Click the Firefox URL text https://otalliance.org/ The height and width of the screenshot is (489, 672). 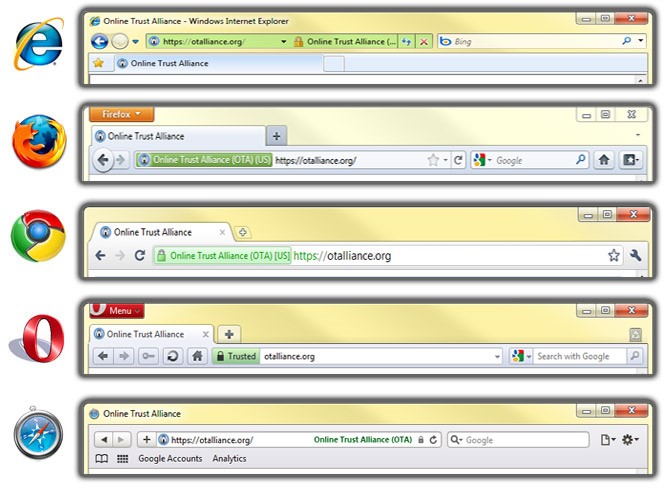pos(316,161)
